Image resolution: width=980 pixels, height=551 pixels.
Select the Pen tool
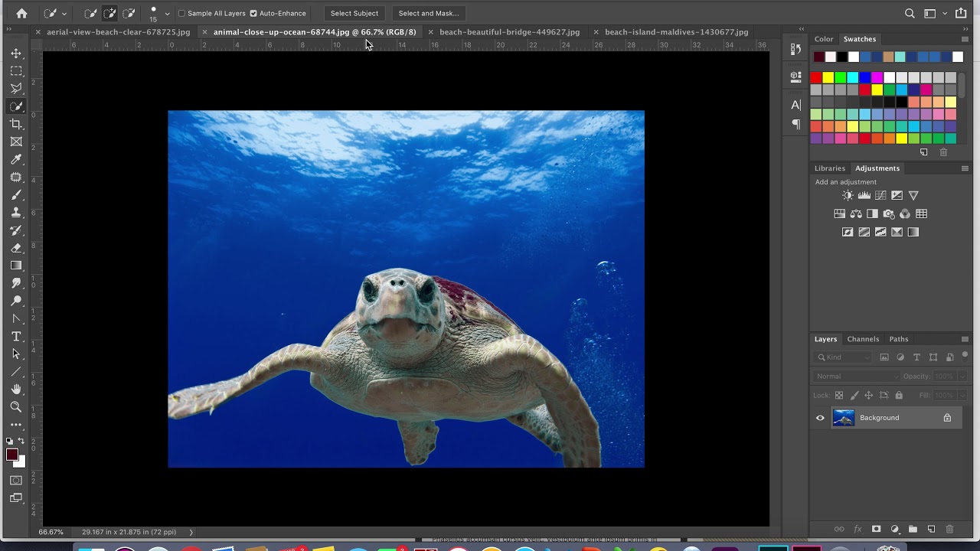pos(16,318)
